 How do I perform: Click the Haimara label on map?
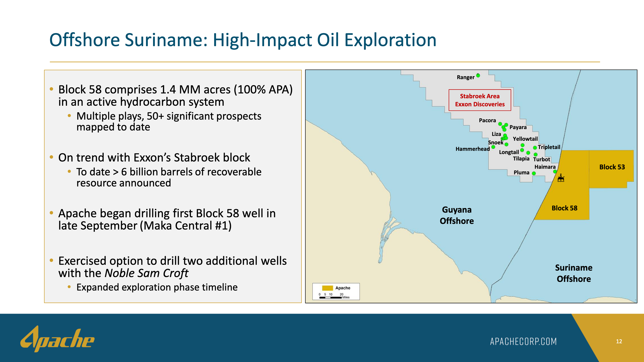tap(545, 167)
